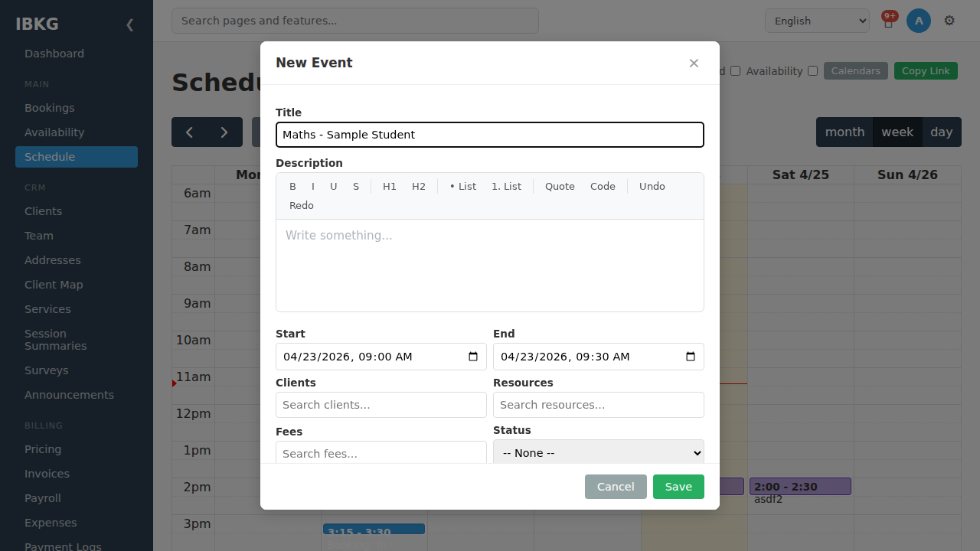Screen dimensions: 980x551
Task: Cancel the New Event dialog
Action: (616, 487)
